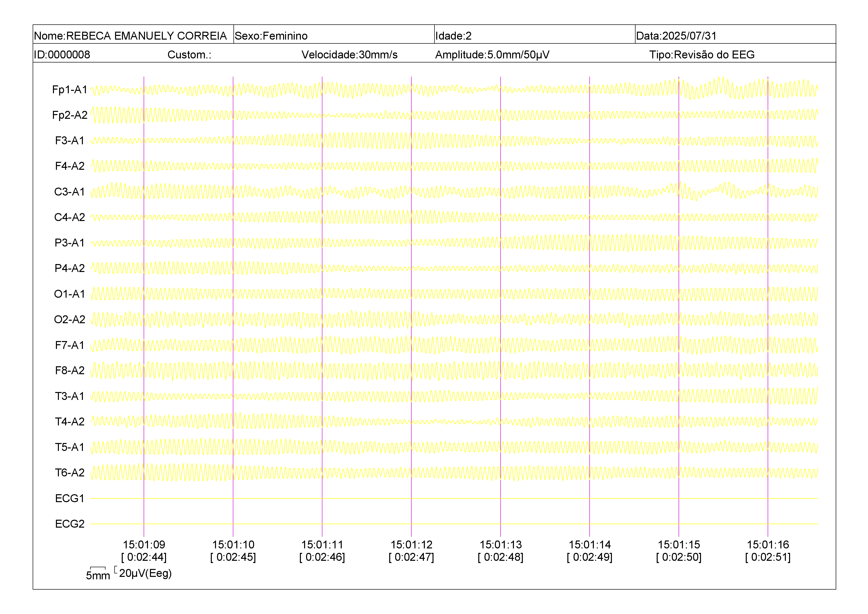Click the Sexo:Feminino field
The image size is (868, 614).
(334, 34)
